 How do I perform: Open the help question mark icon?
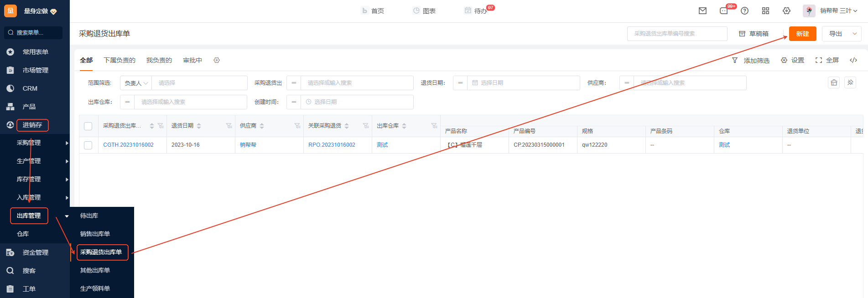pyautogui.click(x=744, y=11)
